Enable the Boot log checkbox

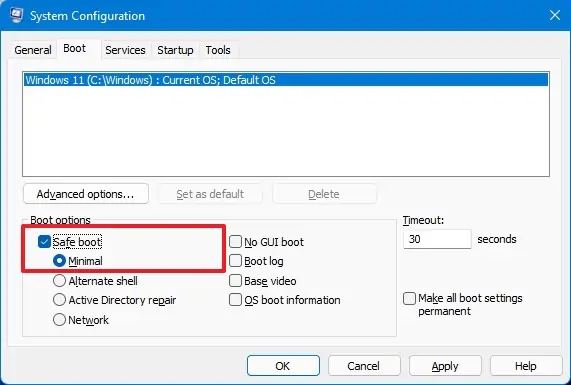[x=235, y=261]
